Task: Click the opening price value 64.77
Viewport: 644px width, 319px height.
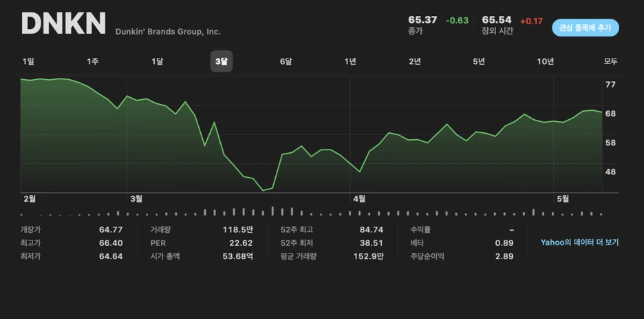Action: coord(111,230)
